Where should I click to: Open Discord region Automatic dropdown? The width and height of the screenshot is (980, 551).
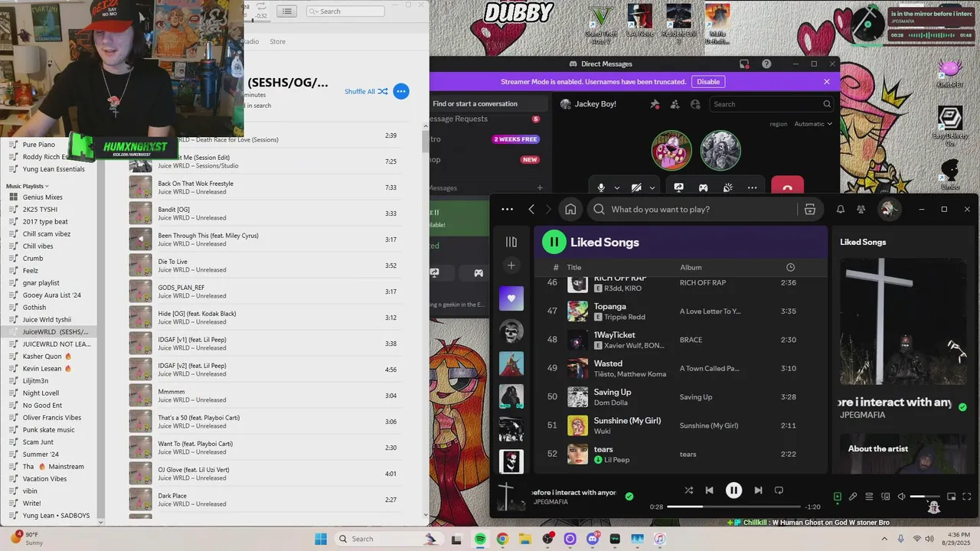[x=812, y=124]
